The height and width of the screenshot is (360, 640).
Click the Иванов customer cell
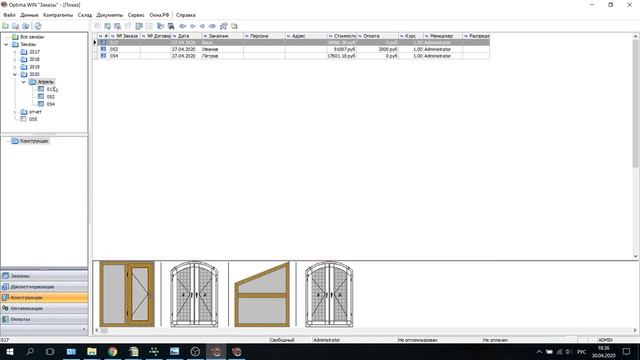222,49
